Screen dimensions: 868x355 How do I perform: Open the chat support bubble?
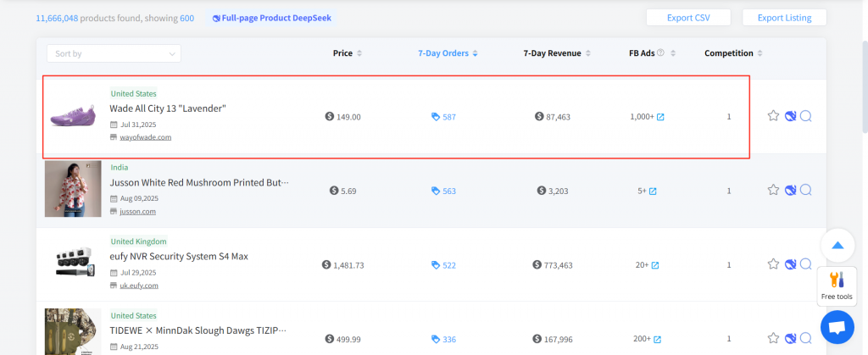(837, 327)
